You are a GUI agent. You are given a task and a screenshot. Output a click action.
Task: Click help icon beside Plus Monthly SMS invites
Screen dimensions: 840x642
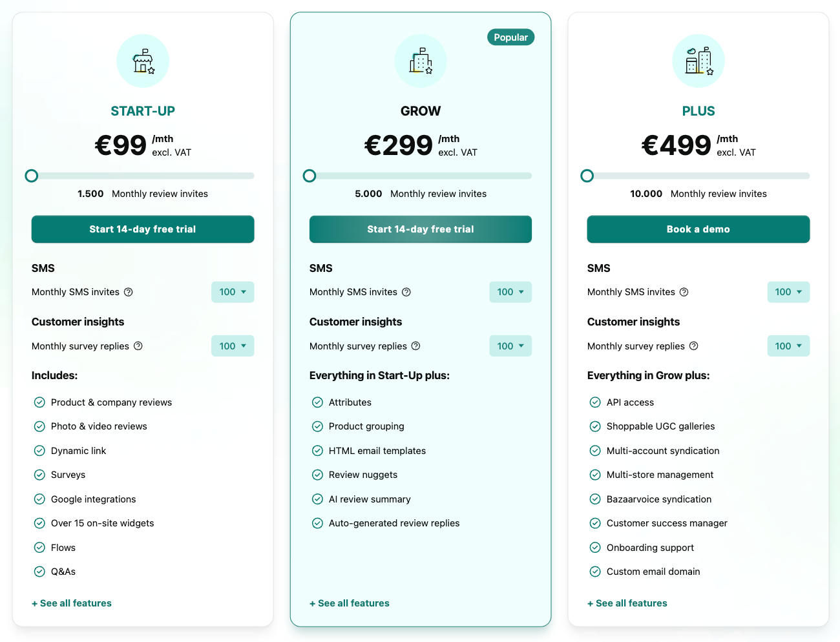pyautogui.click(x=684, y=292)
